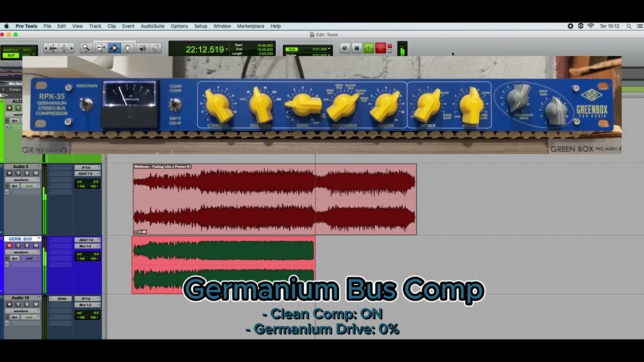Click GERM. BUS dyn button
Screen dimensions: 644x362
15,258
